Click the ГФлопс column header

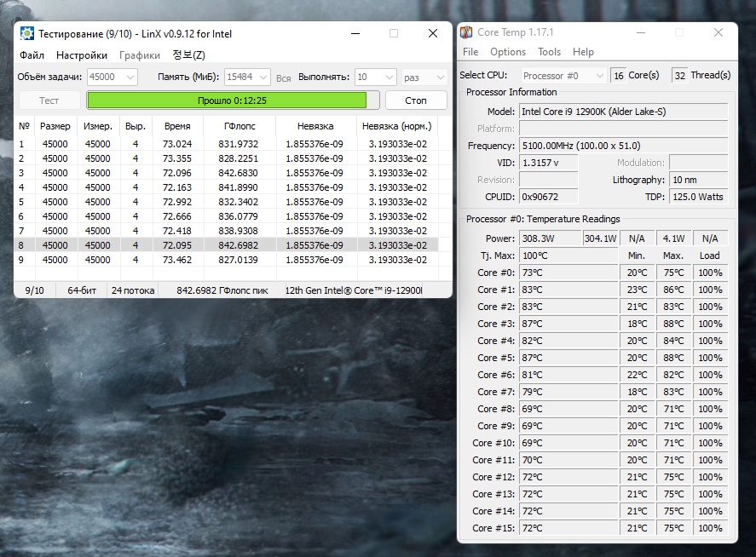pos(239,126)
